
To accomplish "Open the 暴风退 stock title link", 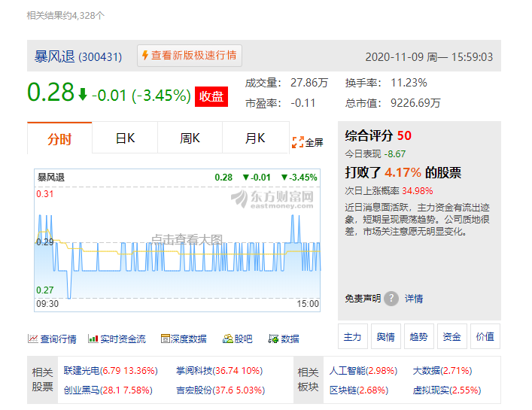I will [x=54, y=56].
